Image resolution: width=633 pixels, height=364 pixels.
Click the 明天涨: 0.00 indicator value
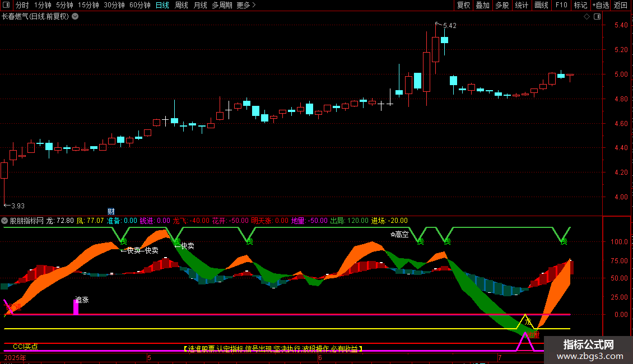(x=269, y=221)
